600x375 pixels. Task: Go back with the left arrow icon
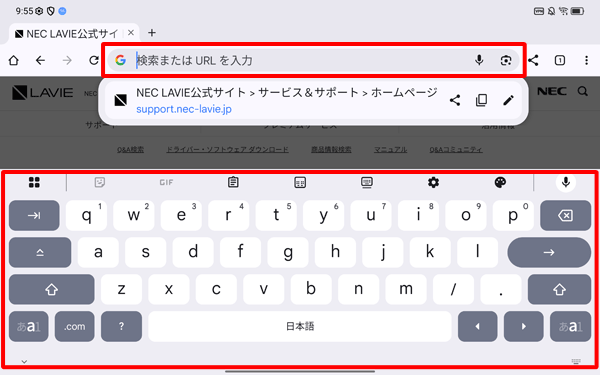tap(40, 60)
